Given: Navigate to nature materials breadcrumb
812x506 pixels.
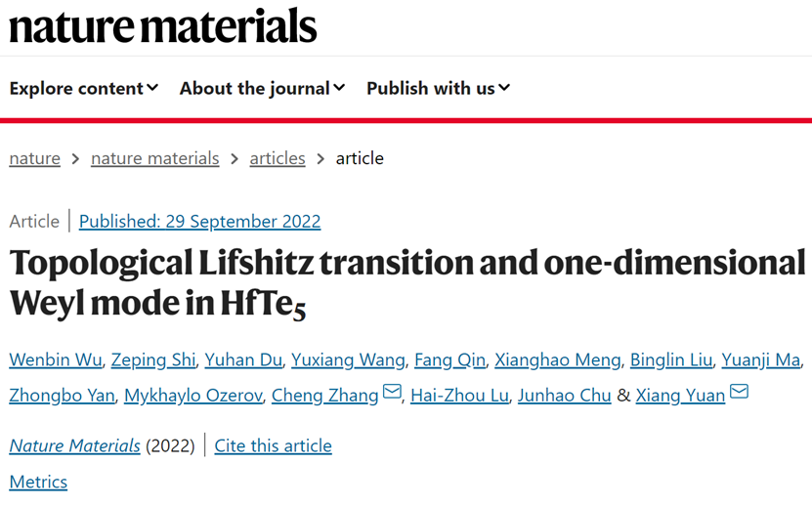Looking at the screenshot, I should [x=154, y=158].
